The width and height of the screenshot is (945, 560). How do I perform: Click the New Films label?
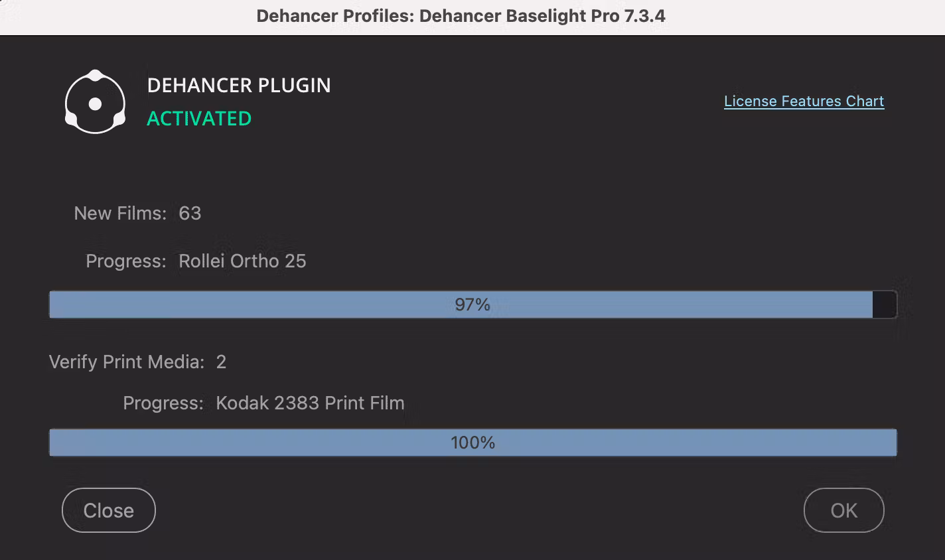[120, 213]
